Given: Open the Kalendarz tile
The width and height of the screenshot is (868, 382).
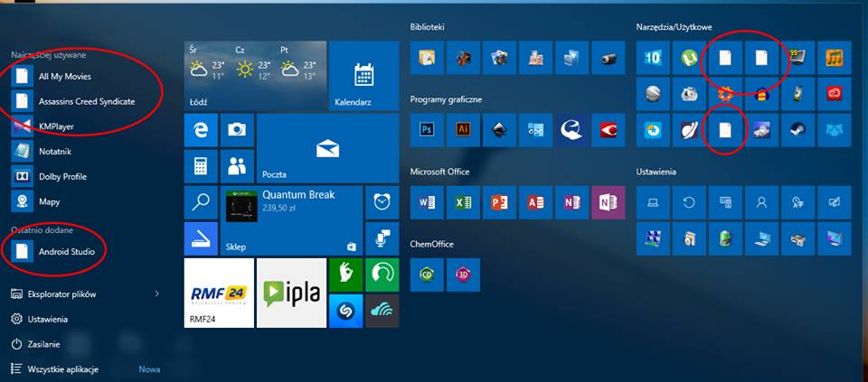Looking at the screenshot, I should (363, 76).
